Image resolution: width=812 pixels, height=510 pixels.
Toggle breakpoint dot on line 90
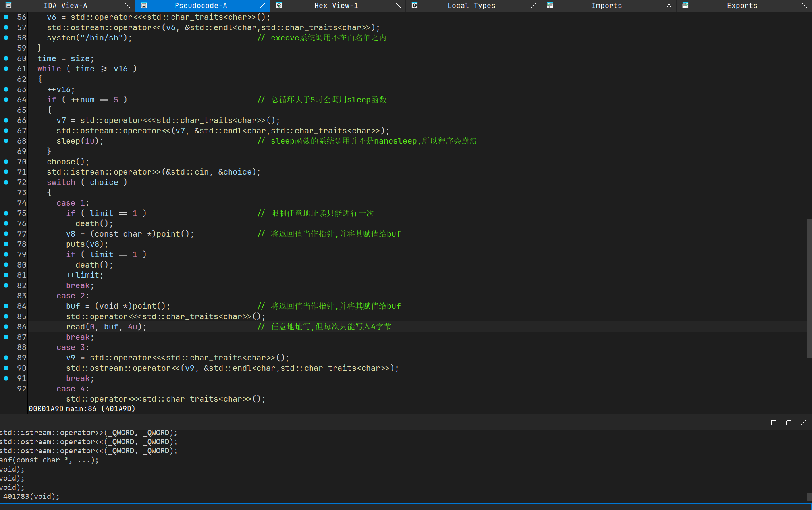(6, 368)
